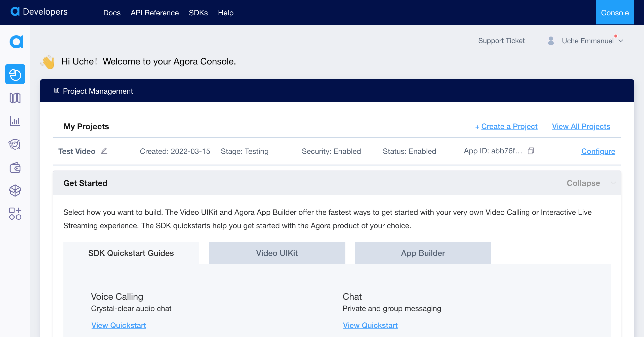
Task: View Quickstart for Chat
Action: [370, 325]
